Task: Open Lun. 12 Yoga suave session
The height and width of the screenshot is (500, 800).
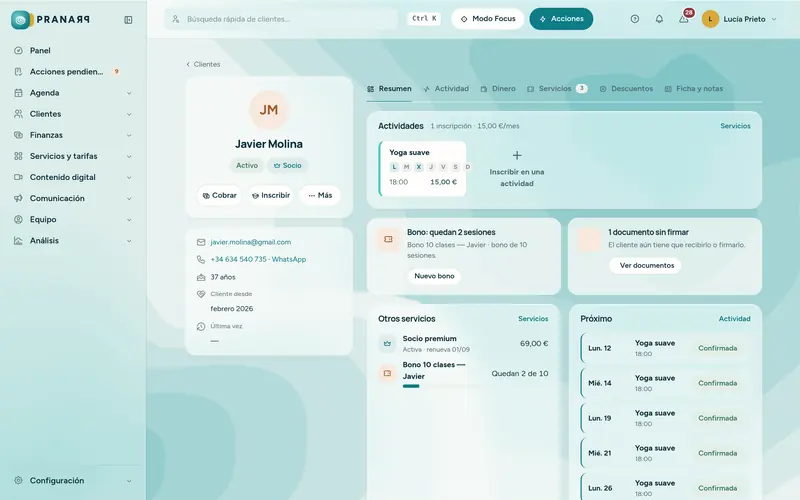Action: click(665, 348)
